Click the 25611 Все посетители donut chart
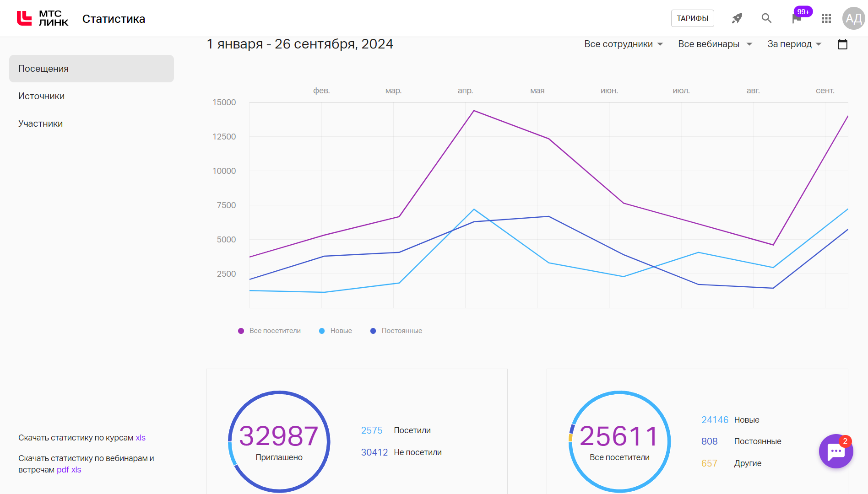 (x=620, y=441)
